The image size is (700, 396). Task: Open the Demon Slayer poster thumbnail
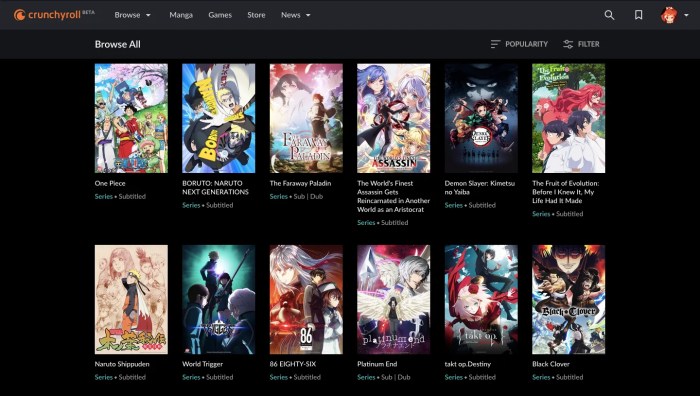pyautogui.click(x=481, y=118)
